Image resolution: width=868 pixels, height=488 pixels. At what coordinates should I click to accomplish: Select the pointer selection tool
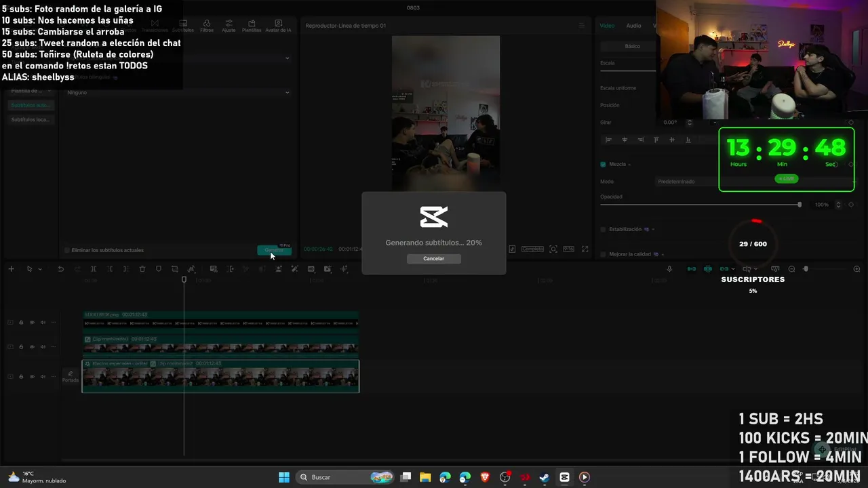[29, 269]
